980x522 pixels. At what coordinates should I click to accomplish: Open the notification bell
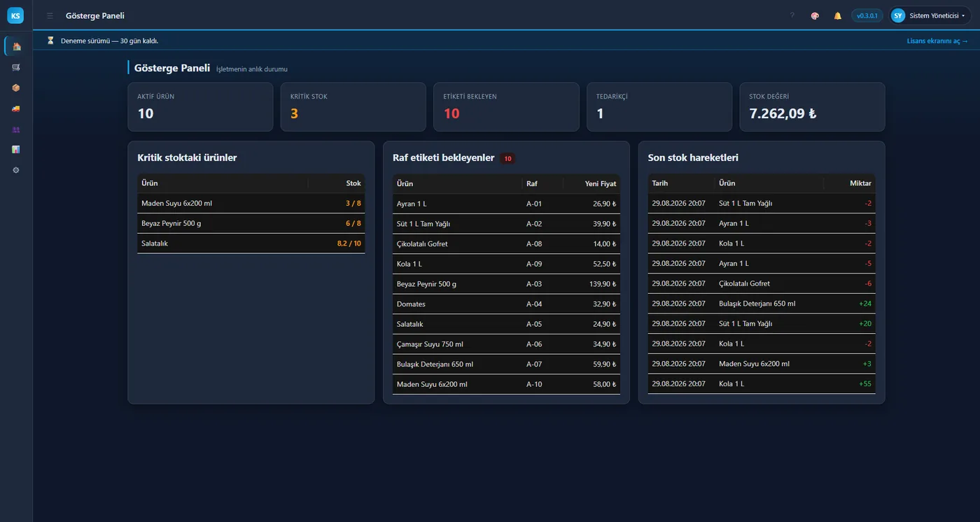pos(837,15)
